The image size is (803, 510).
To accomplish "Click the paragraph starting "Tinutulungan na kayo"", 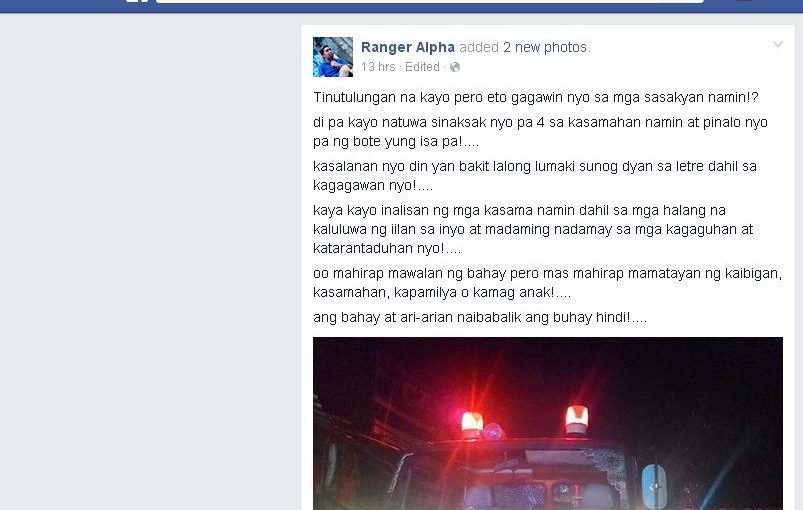I will pos(536,97).
